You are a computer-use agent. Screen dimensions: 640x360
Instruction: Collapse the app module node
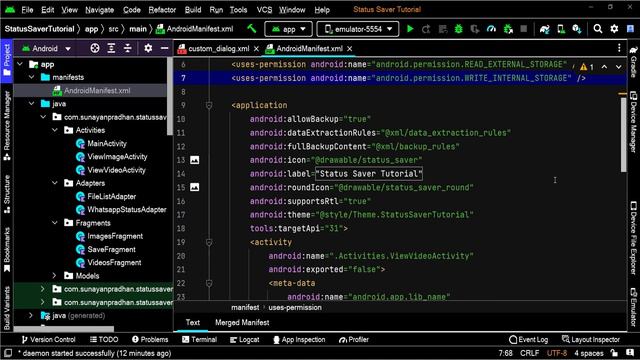pos(20,64)
